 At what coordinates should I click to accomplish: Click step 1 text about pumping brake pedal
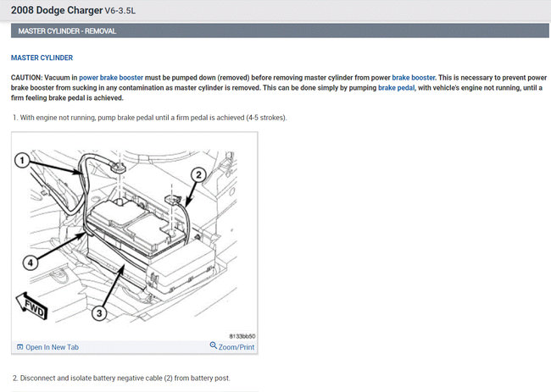coord(150,118)
